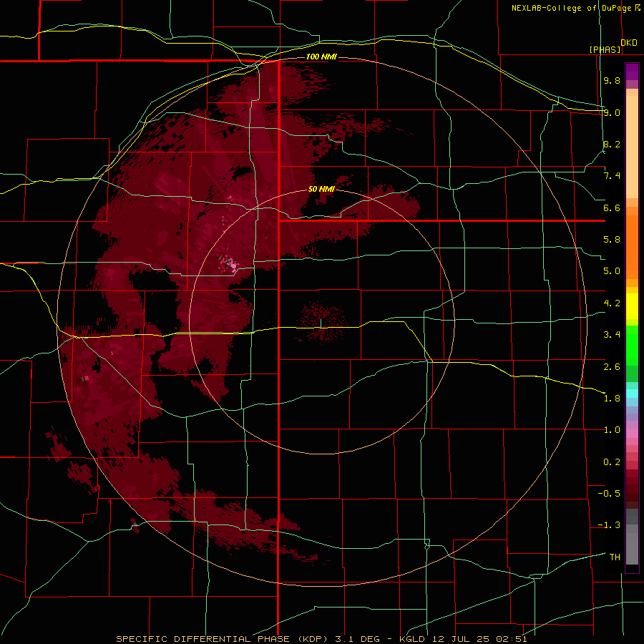Click the 100 NMI range ring label
The image size is (644, 644).
pyautogui.click(x=321, y=57)
